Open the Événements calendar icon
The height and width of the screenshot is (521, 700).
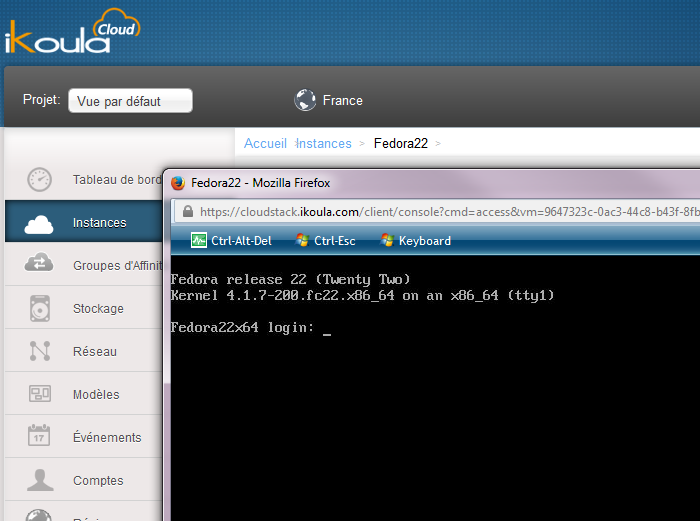tap(39, 437)
